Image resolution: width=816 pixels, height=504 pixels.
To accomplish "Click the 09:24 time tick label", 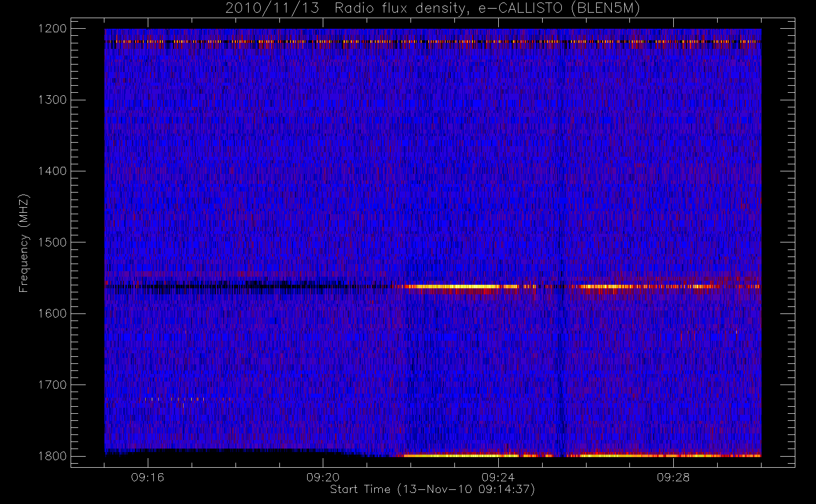I will 498,477.
